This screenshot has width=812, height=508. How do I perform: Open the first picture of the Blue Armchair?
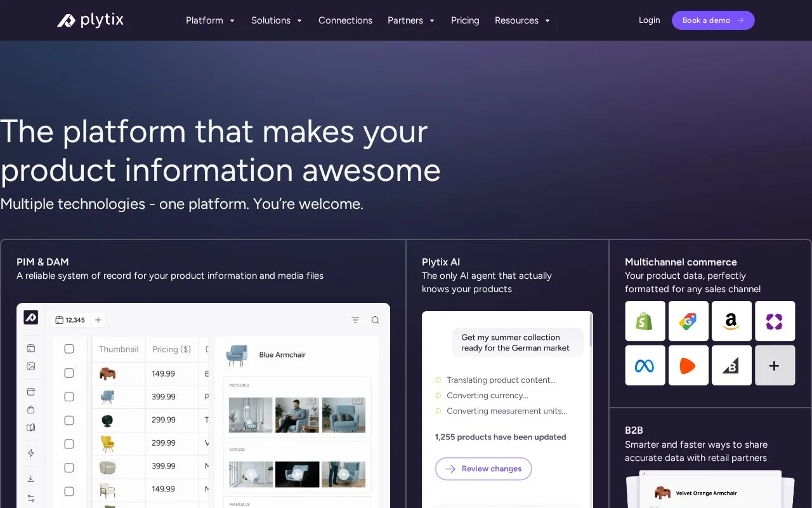click(x=251, y=415)
